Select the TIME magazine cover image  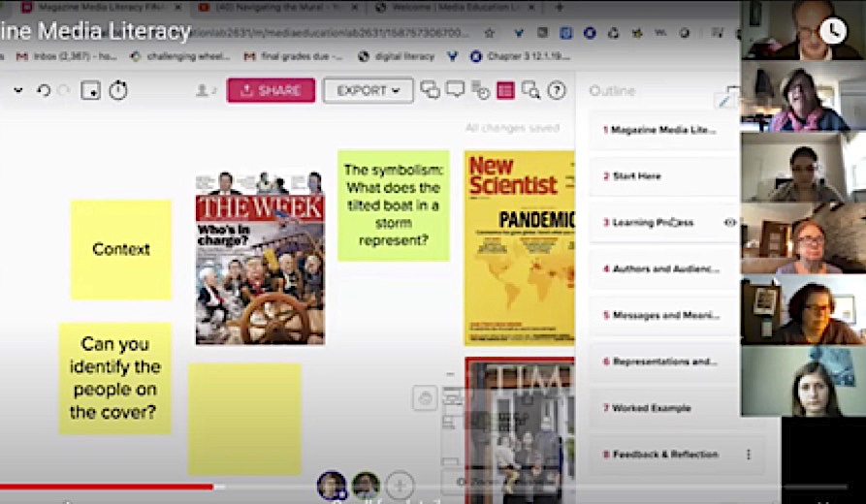tap(520, 430)
